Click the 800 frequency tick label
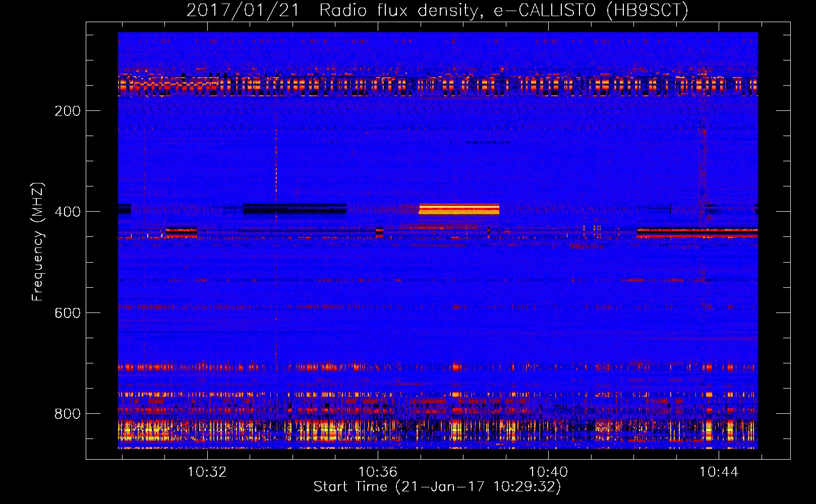 click(x=68, y=414)
